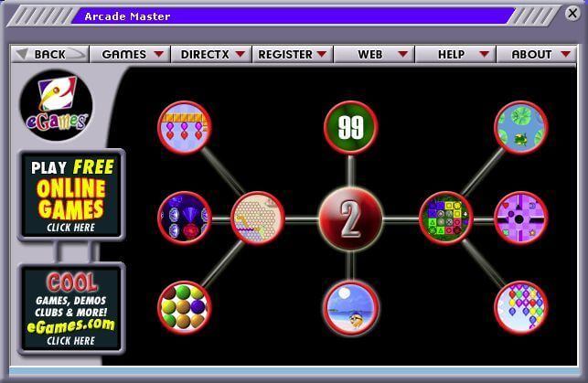
Task: Open the purple gems game icon
Action: [184, 218]
